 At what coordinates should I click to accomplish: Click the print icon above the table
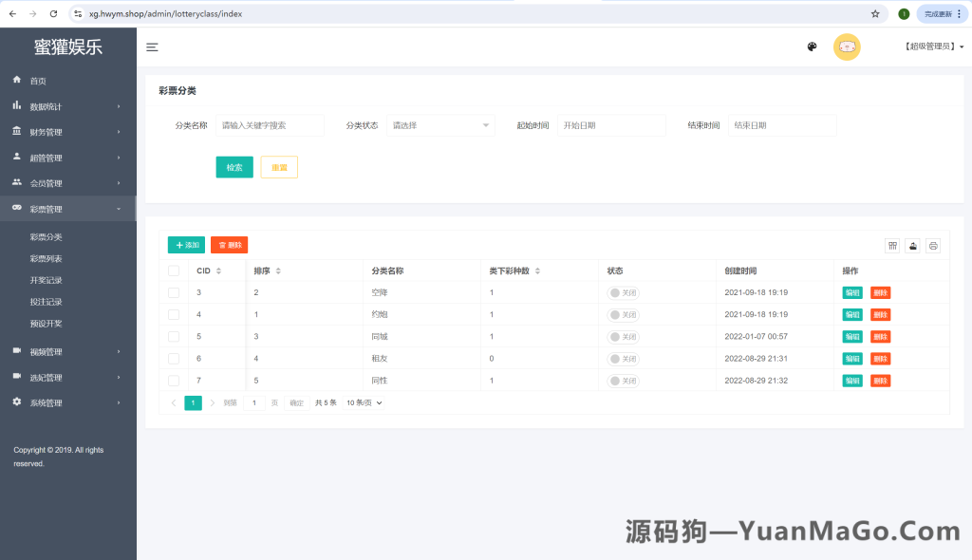click(x=932, y=245)
